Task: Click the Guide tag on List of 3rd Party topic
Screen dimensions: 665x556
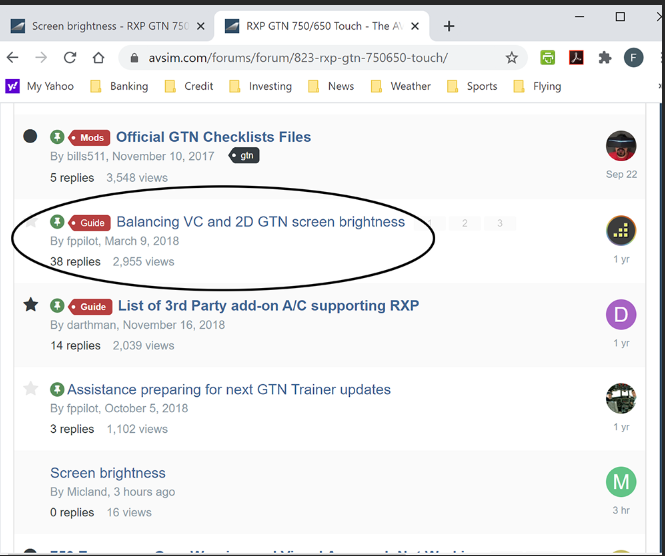Action: click(x=90, y=307)
